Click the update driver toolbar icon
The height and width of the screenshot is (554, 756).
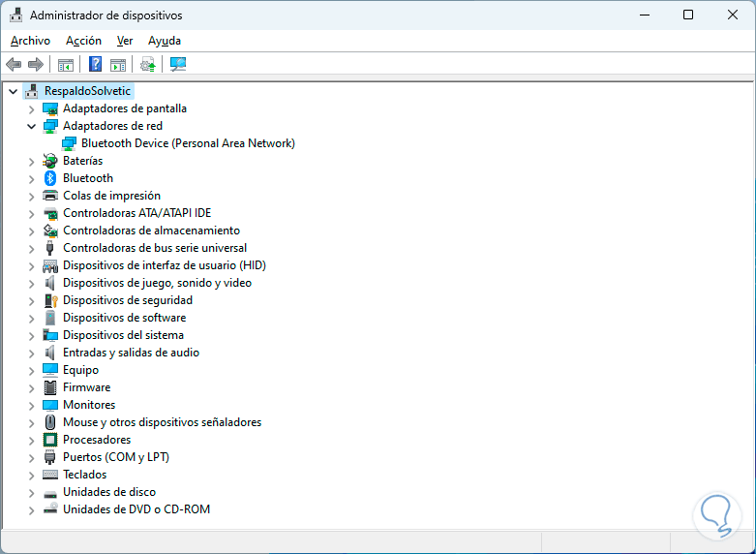(147, 64)
